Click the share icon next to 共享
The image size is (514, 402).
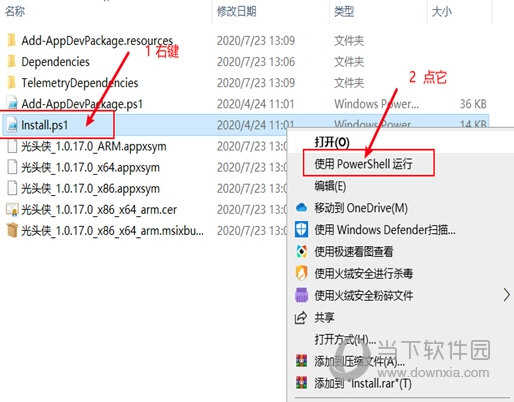coord(301,317)
